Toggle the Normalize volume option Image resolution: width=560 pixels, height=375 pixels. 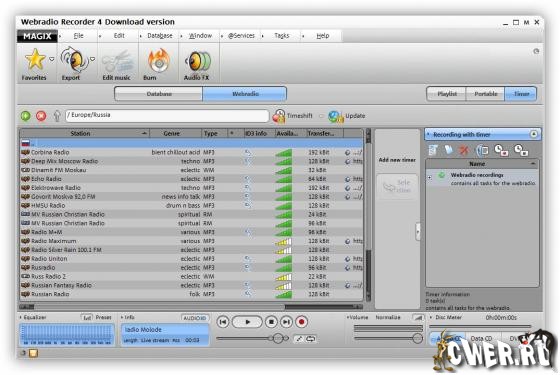pos(388,317)
